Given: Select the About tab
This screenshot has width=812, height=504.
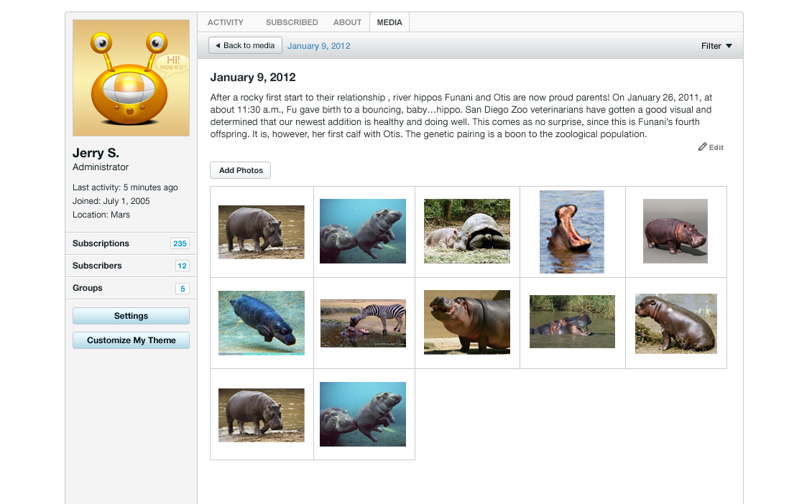Looking at the screenshot, I should pyautogui.click(x=347, y=22).
